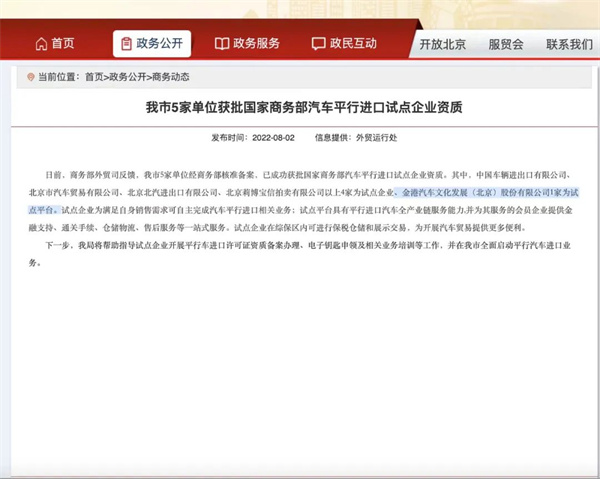Click 首页 in the breadcrumb trail
The width and height of the screenshot is (600, 479).
[x=93, y=77]
